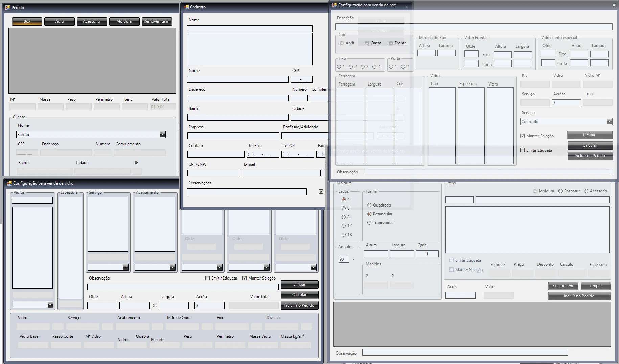
Task: Expand the Serviço dropdown showing Colocado
Action: point(609,122)
